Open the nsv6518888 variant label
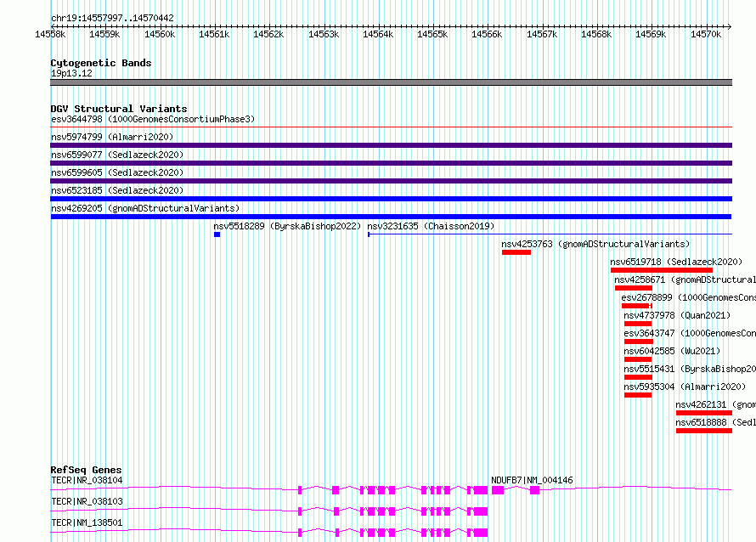The image size is (756, 542). [715, 422]
